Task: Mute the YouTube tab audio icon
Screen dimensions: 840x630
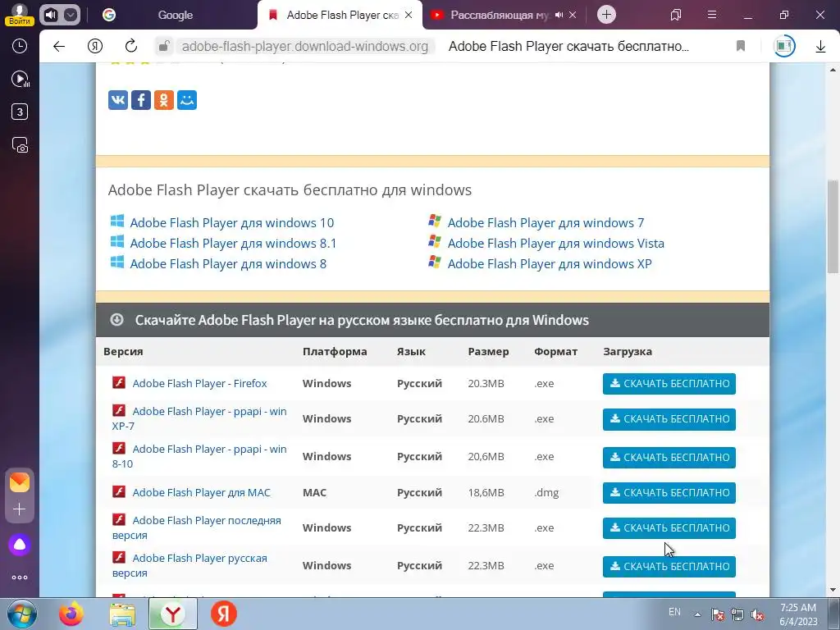Action: (x=559, y=15)
